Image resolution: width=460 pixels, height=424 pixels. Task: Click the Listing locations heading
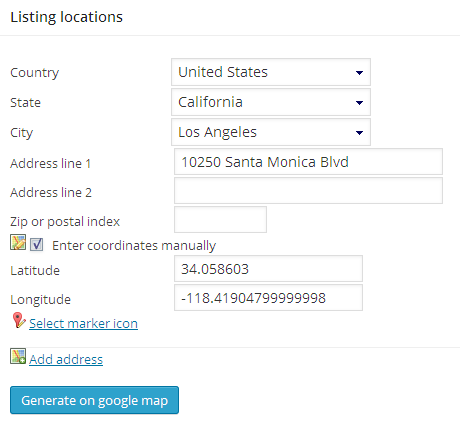(67, 17)
